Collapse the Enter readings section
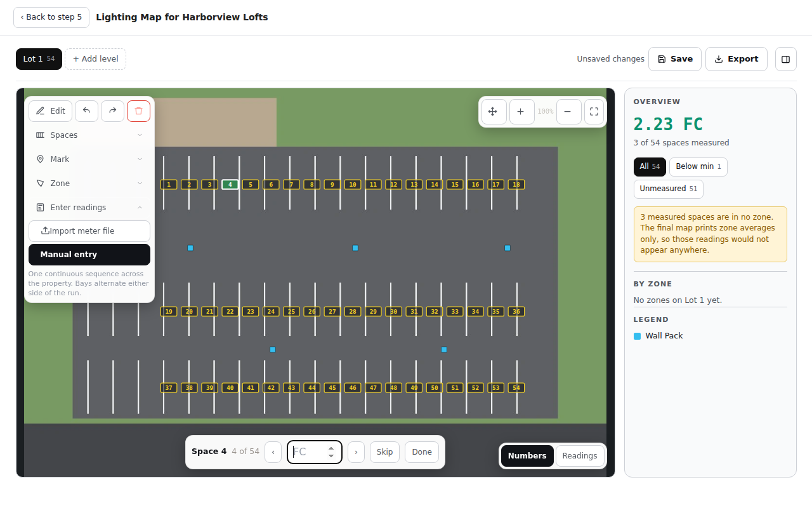Image resolution: width=812 pixels, height=508 pixels. [89, 208]
